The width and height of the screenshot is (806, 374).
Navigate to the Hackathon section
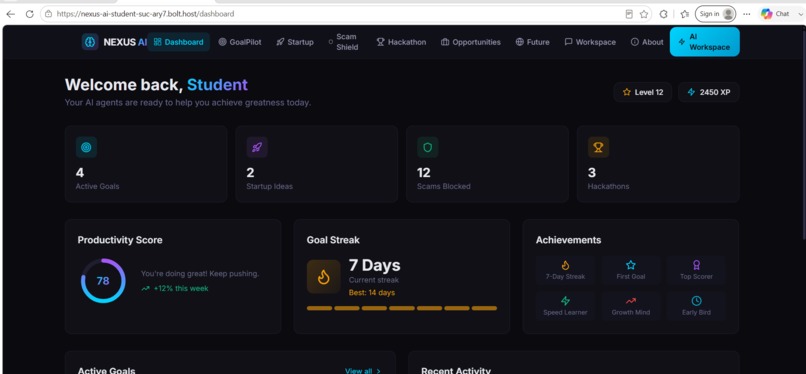pyautogui.click(x=401, y=42)
